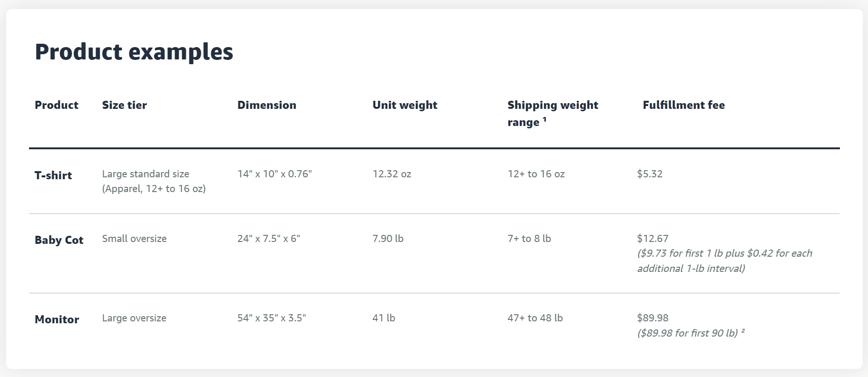Click the 14" x 10" x 0.76" dimension
This screenshot has width=868, height=377.
tap(274, 174)
